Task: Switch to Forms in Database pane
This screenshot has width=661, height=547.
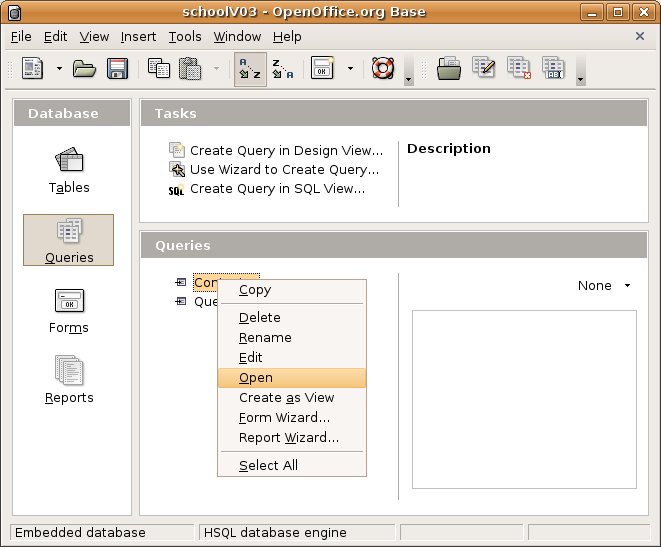Action: 69,311
